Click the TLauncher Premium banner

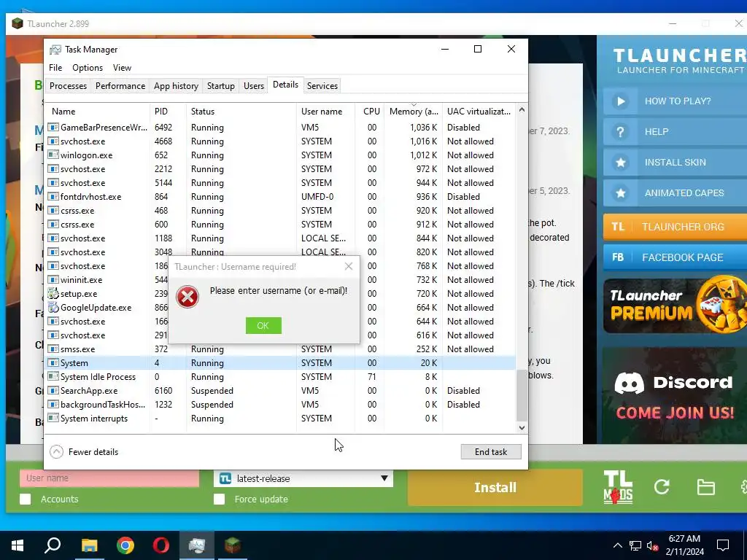(675, 305)
